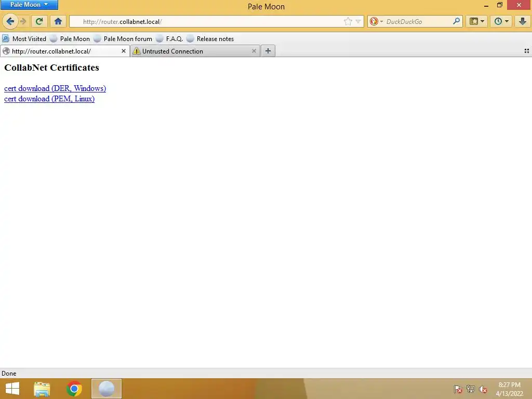Click the Pale Moon taskbar icon
The width and height of the screenshot is (532, 399).
tap(106, 389)
